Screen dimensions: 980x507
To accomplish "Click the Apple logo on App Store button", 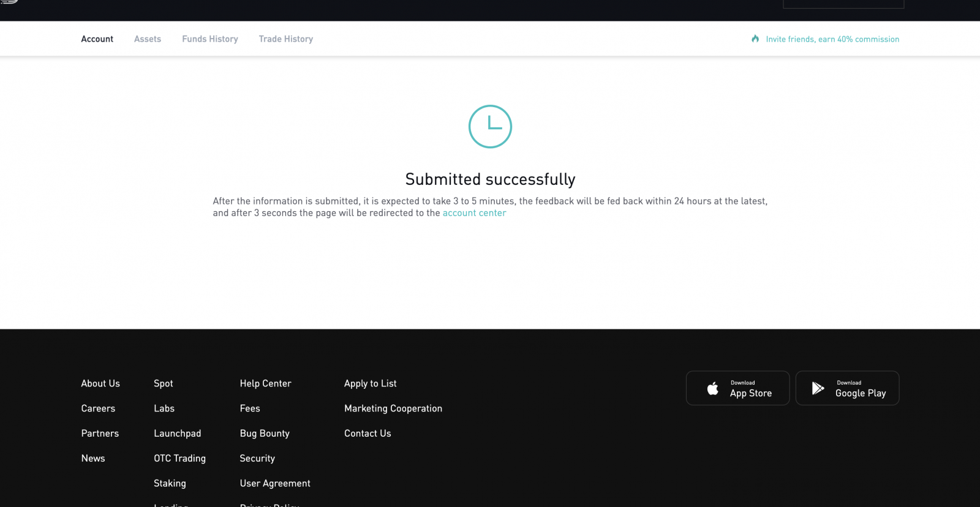I will tap(712, 388).
